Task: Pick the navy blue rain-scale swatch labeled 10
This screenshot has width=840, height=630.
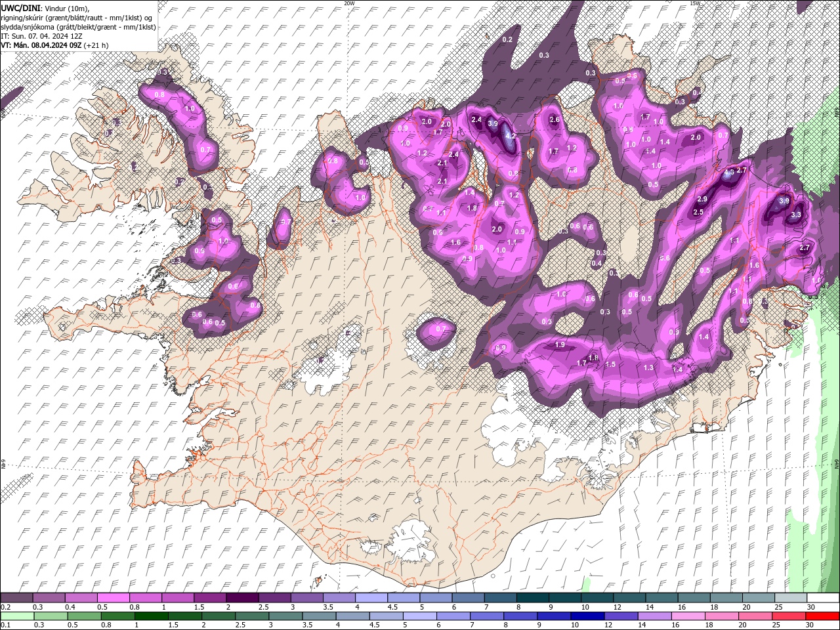Action: click(588, 616)
